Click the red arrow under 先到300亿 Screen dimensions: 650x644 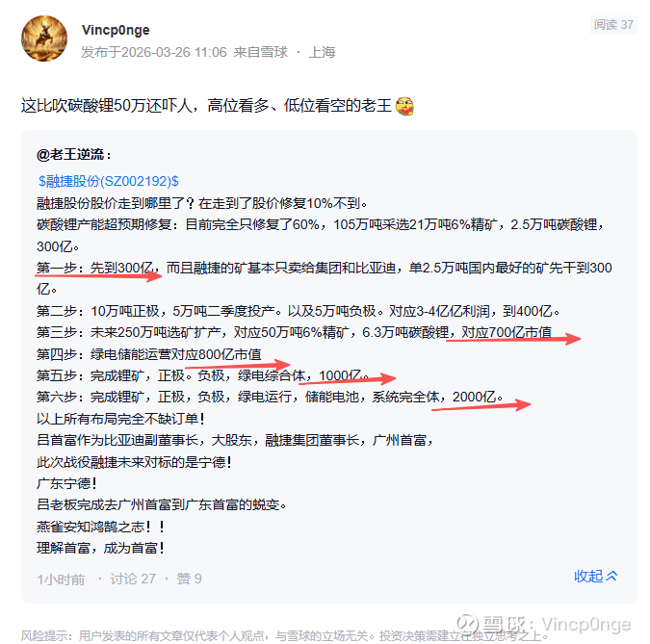click(x=98, y=275)
